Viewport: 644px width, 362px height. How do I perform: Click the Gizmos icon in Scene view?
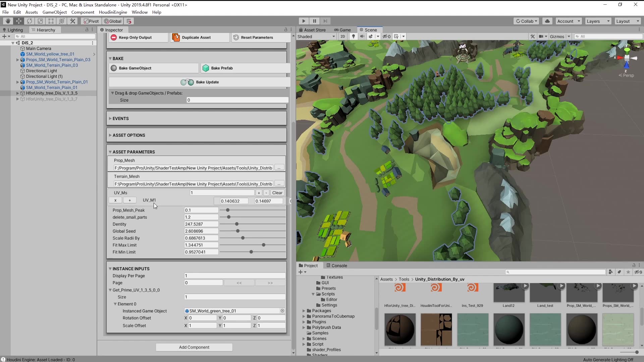pos(558,36)
